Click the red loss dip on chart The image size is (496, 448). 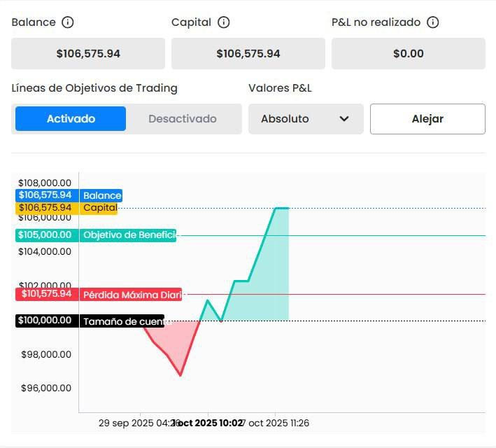(175, 347)
